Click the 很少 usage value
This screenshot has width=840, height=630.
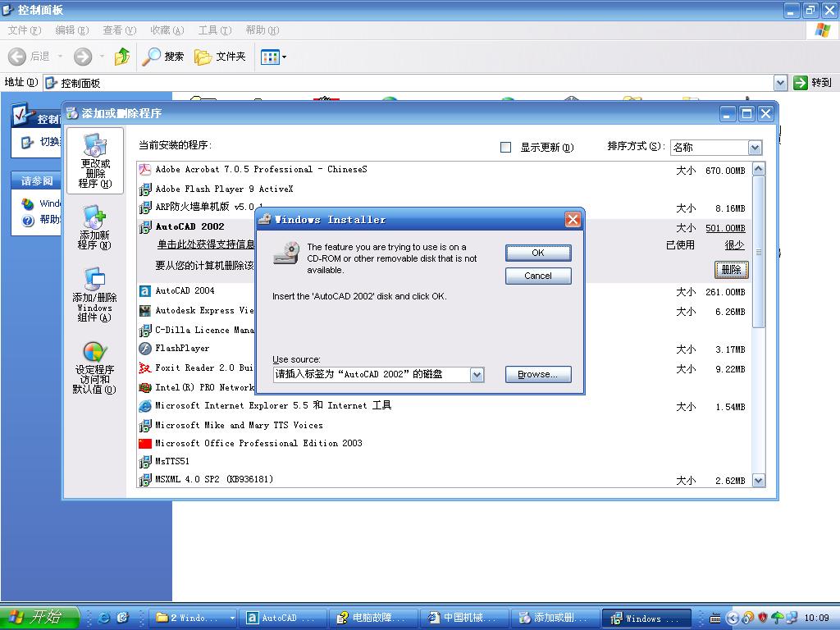734,245
